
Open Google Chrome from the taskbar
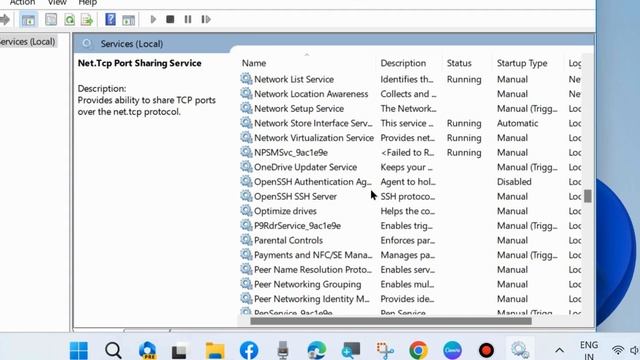pyautogui.click(x=418, y=350)
